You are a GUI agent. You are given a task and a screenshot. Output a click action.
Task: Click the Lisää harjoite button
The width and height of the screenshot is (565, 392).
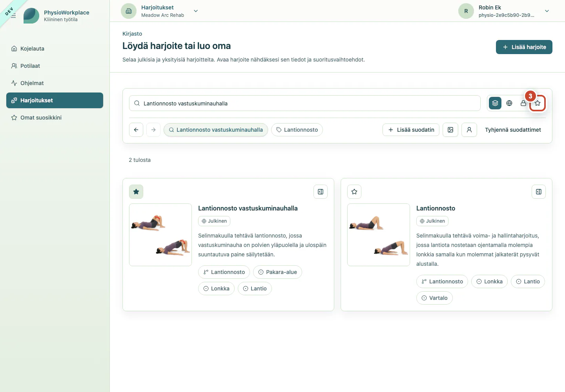pos(524,47)
